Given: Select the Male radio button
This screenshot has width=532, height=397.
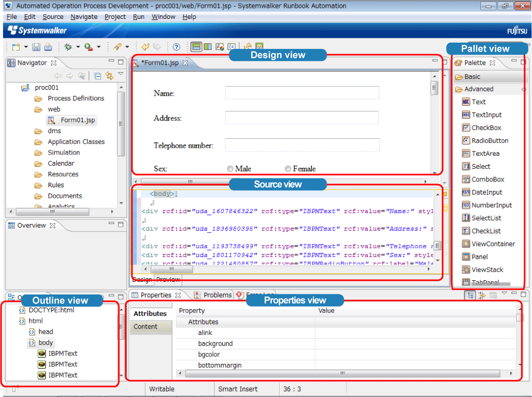Looking at the screenshot, I should coord(230,169).
